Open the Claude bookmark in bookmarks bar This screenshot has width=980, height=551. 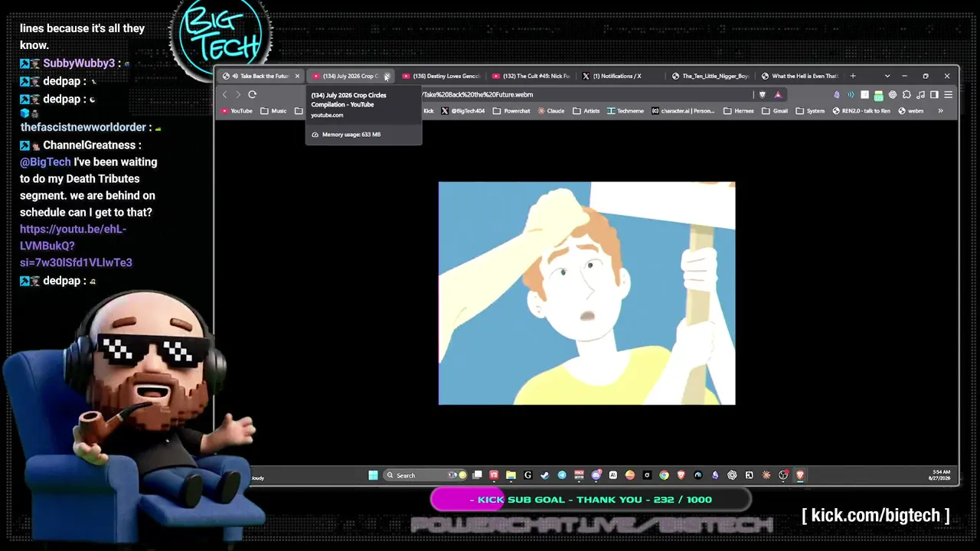(x=551, y=111)
